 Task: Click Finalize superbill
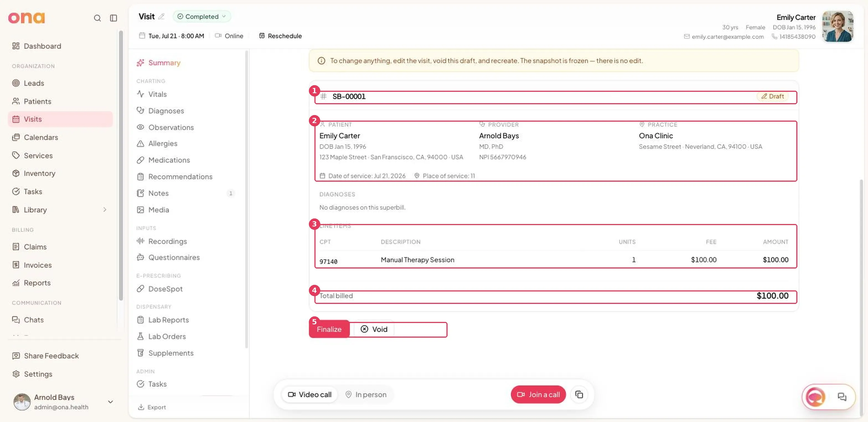329,329
